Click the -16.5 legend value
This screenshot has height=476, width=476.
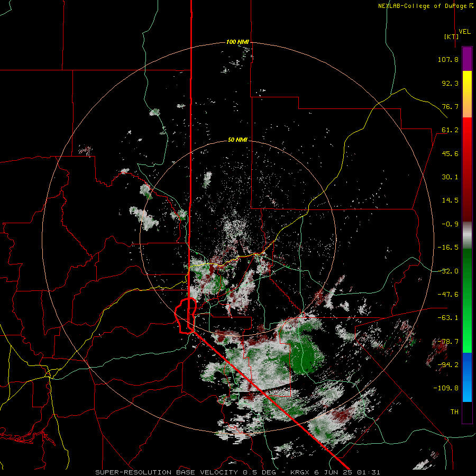tap(448, 248)
